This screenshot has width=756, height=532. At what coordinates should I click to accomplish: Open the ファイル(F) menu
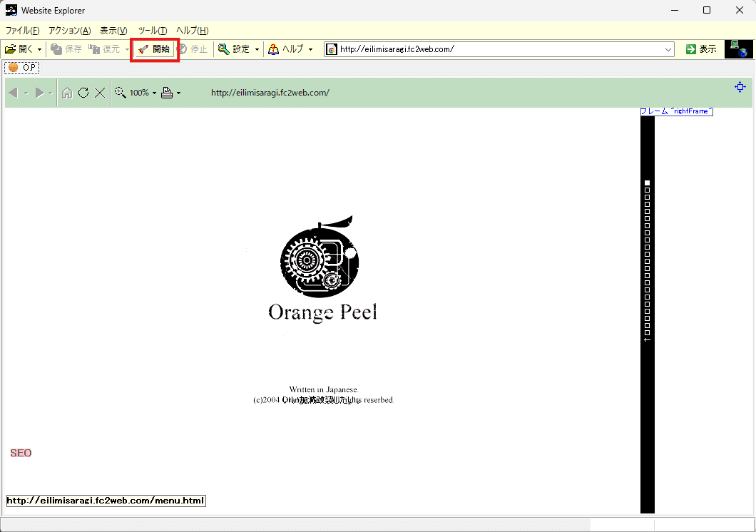(22, 31)
